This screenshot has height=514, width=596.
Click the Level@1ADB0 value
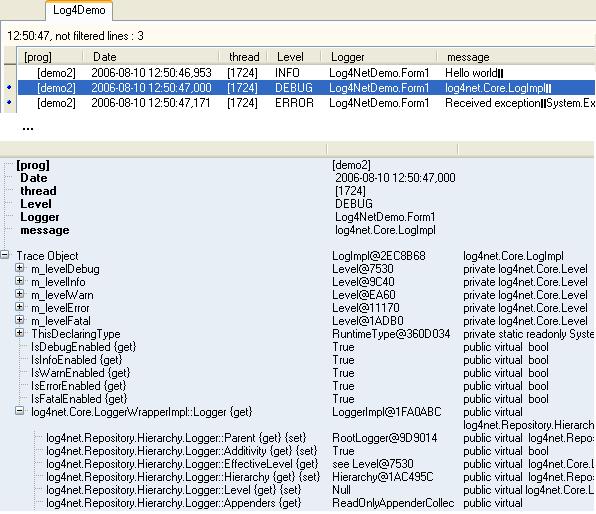[368, 321]
